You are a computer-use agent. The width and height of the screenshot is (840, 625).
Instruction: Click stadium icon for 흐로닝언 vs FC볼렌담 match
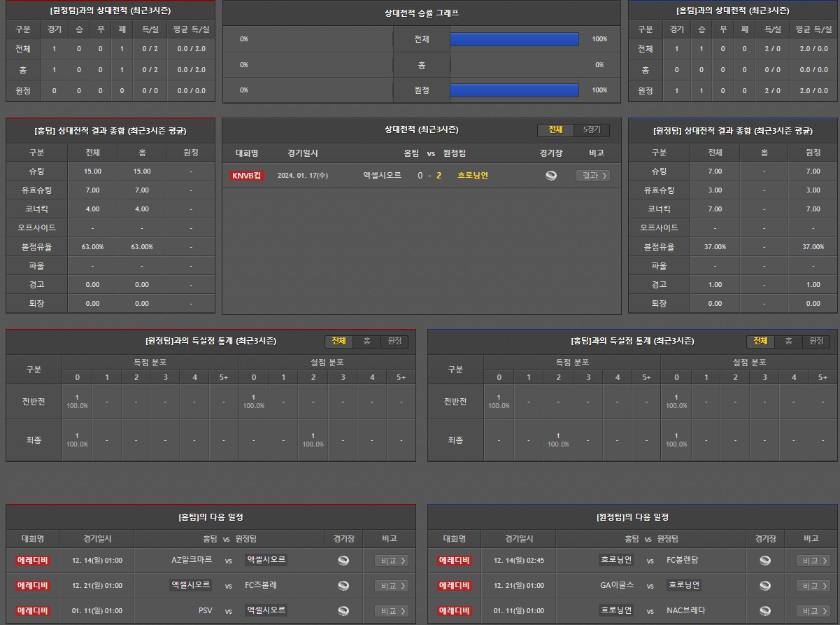(765, 561)
